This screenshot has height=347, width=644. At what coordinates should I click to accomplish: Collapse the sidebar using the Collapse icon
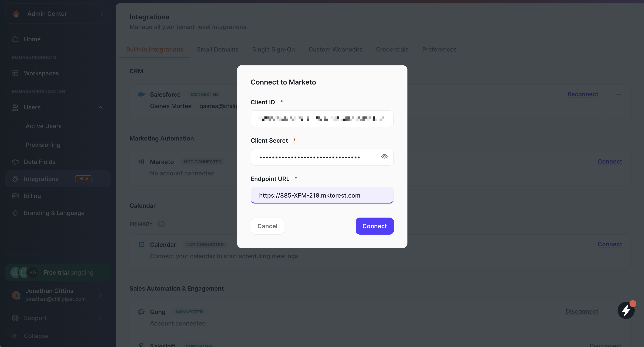(x=15, y=336)
